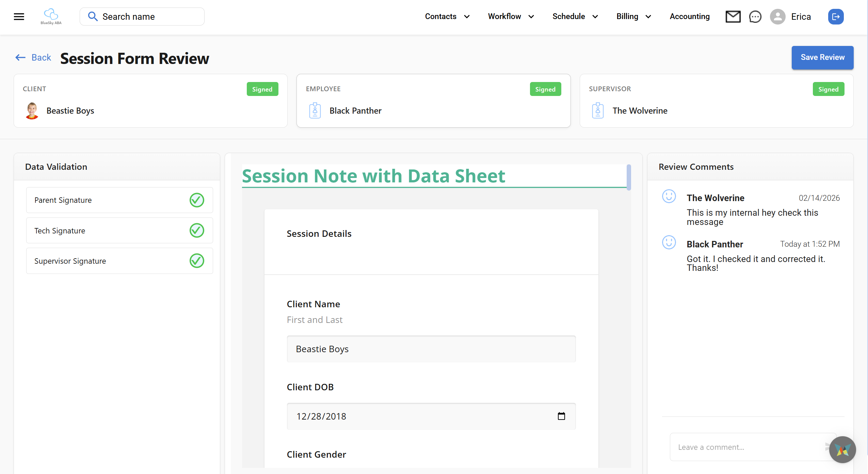The image size is (868, 474).
Task: Click Erica's profile avatar icon
Action: (777, 16)
